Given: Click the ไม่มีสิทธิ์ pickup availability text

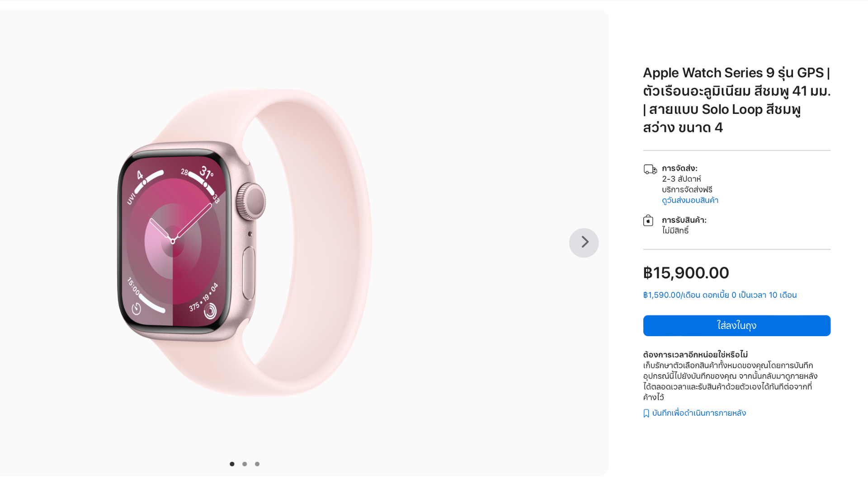Looking at the screenshot, I should [x=675, y=230].
